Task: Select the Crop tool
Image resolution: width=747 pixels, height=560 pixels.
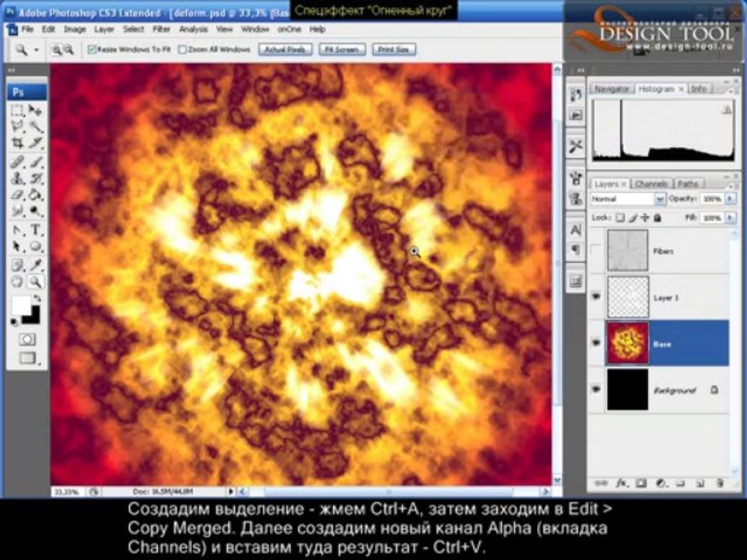Action: [18, 143]
